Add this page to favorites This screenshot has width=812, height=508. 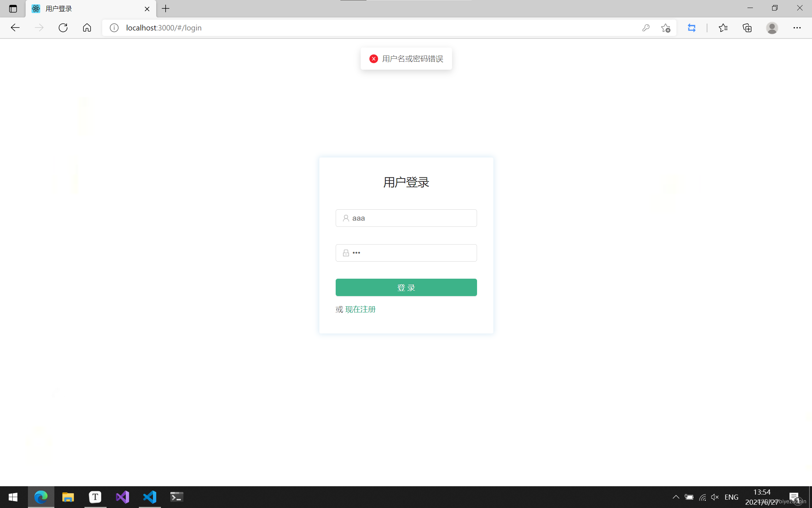tap(666, 28)
